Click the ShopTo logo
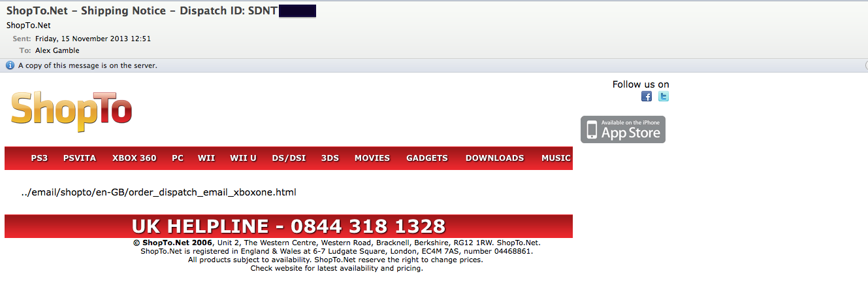This screenshot has height=306, width=868. click(x=72, y=111)
